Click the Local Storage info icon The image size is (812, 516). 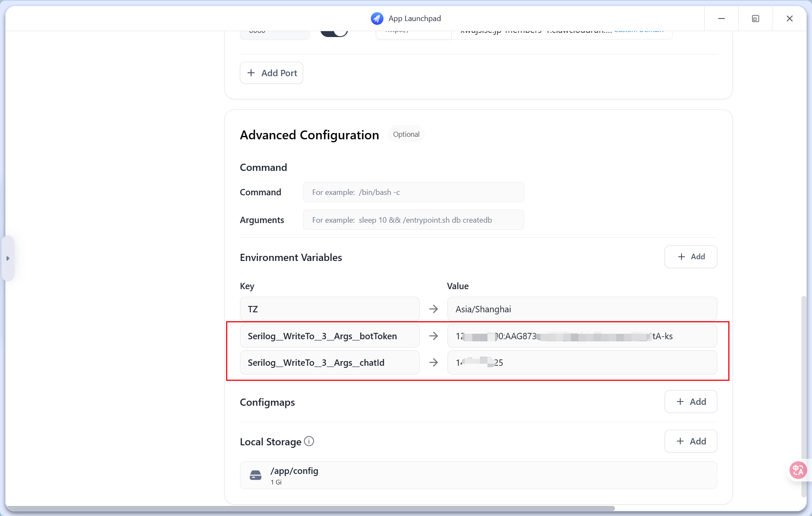click(x=309, y=441)
